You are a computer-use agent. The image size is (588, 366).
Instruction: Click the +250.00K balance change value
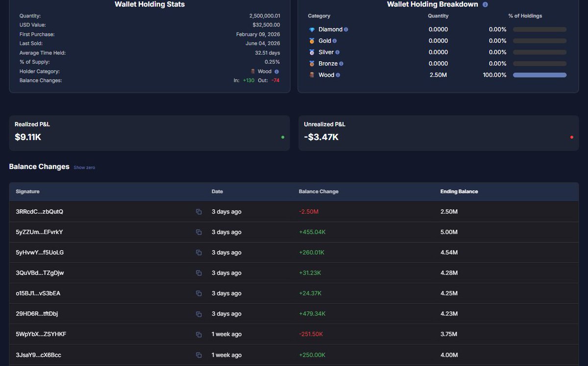(x=312, y=355)
